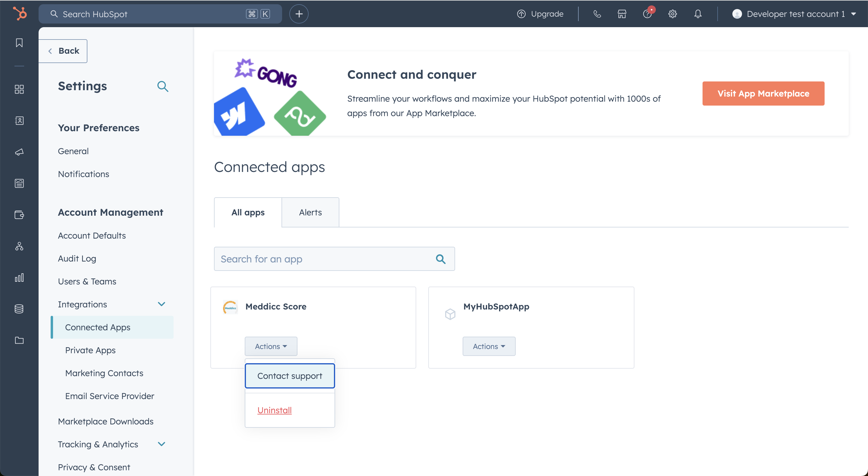Click the magnifier in app search box
868x476 pixels.
[x=441, y=259]
